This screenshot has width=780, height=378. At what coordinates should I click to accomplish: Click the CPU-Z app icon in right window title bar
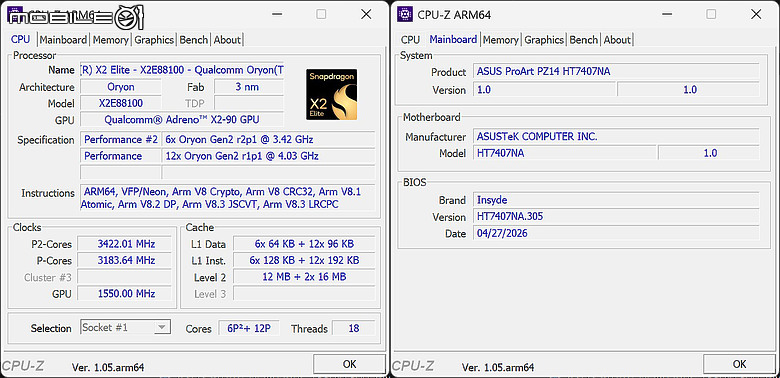(404, 14)
